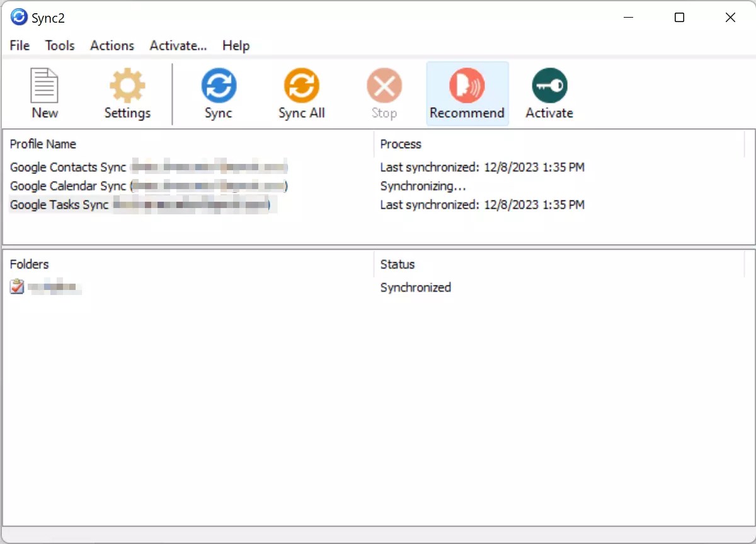Open the Settings gear icon
Image resolution: width=756 pixels, height=544 pixels.
pyautogui.click(x=127, y=93)
